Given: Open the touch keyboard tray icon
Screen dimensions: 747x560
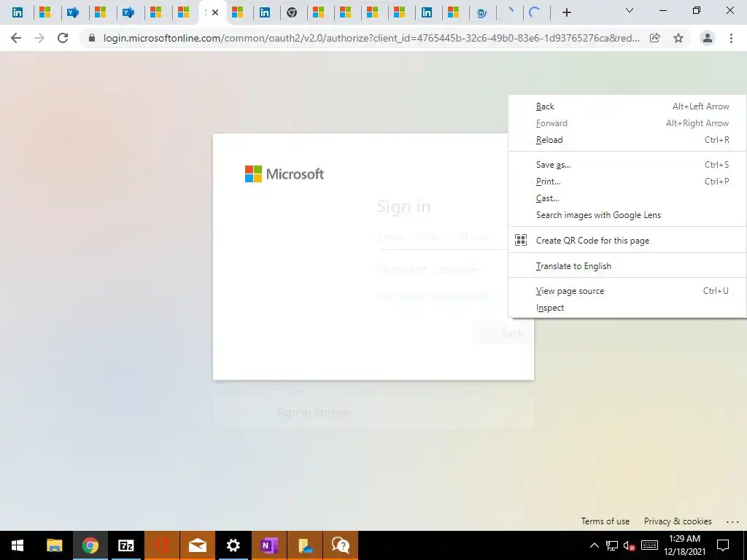Looking at the screenshot, I should click(649, 545).
